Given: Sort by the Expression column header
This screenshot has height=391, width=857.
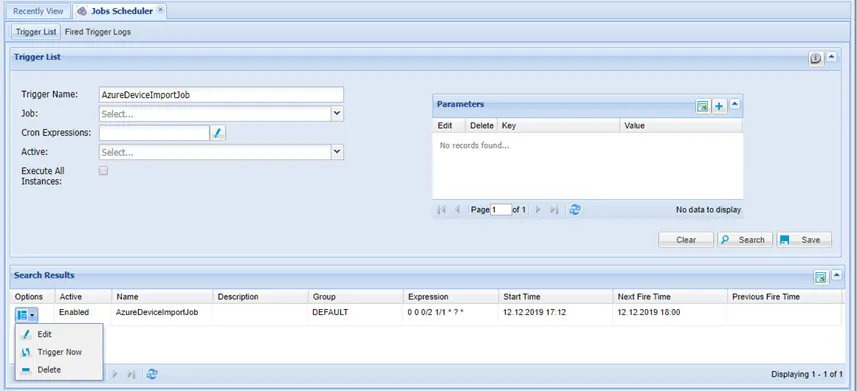Looking at the screenshot, I should 451,296.
